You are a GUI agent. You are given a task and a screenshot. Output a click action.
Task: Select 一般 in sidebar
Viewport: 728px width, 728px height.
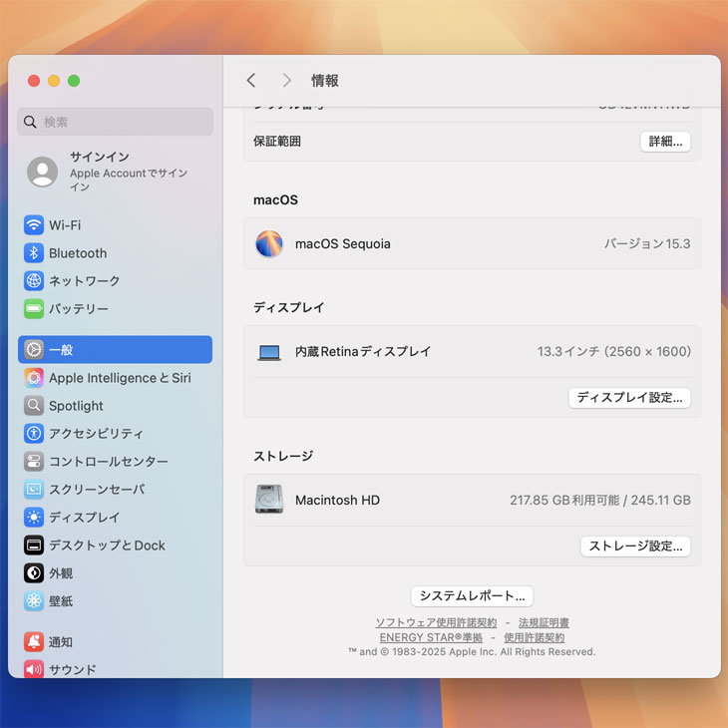pos(115,350)
